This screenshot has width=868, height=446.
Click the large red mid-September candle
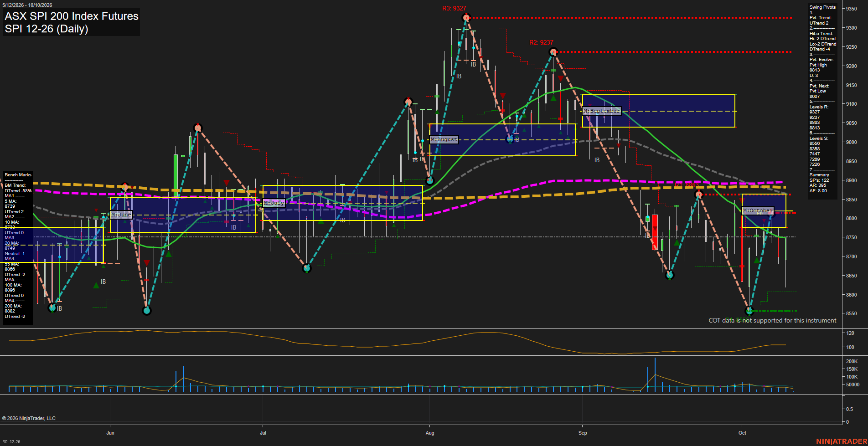[x=655, y=232]
